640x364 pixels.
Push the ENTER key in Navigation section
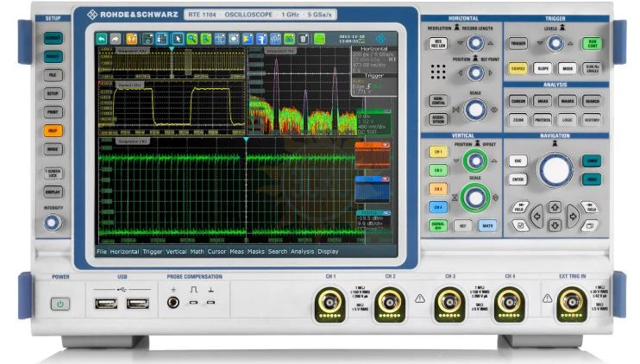[x=518, y=179]
